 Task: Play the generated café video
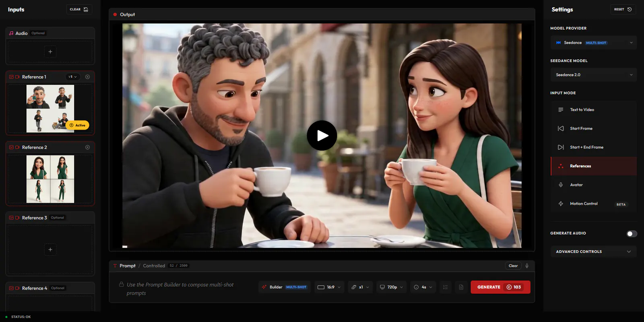322,136
